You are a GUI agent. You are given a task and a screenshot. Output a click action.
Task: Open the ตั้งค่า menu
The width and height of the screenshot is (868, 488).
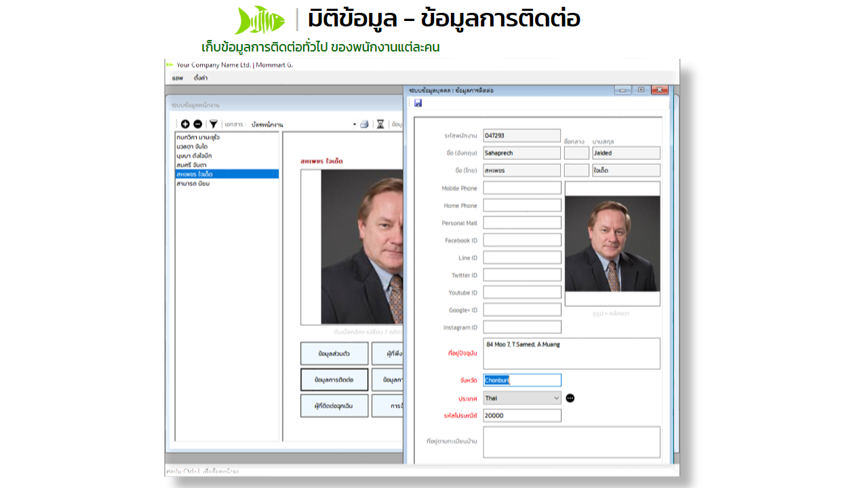[x=201, y=78]
